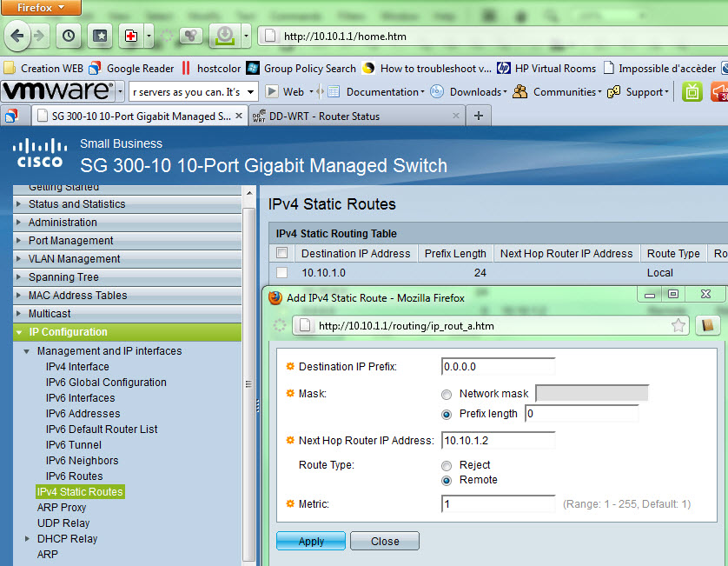
Task: Open HP Virtual Rooms bookmark
Action: tap(546, 69)
